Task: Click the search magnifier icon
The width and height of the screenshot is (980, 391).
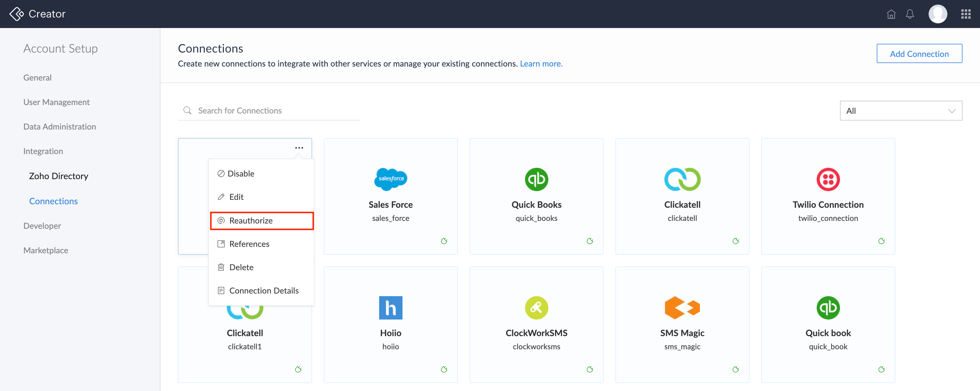Action: tap(187, 110)
